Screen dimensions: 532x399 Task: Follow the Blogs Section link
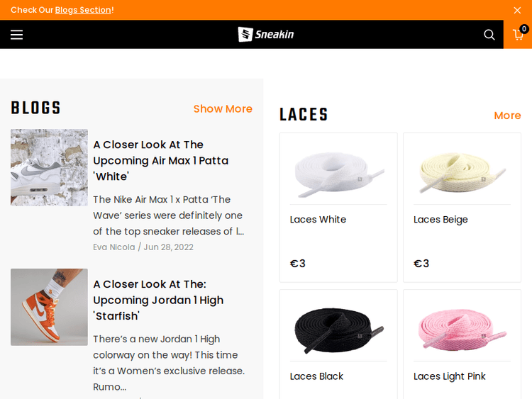83,10
